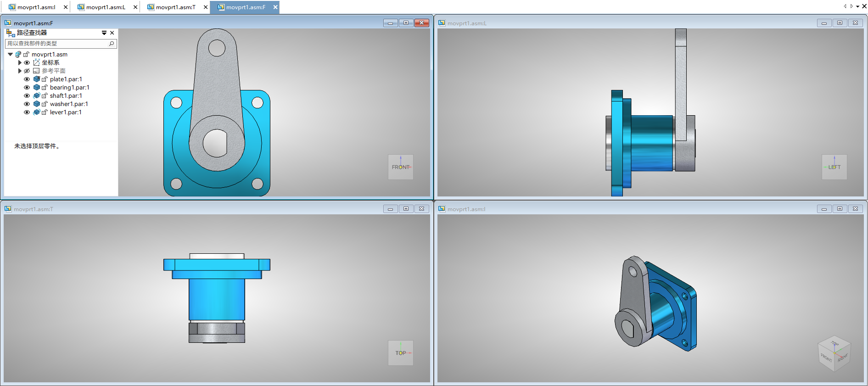Click the isometric view orientation cube
Image resolution: width=868 pixels, height=386 pixels.
pos(834,353)
